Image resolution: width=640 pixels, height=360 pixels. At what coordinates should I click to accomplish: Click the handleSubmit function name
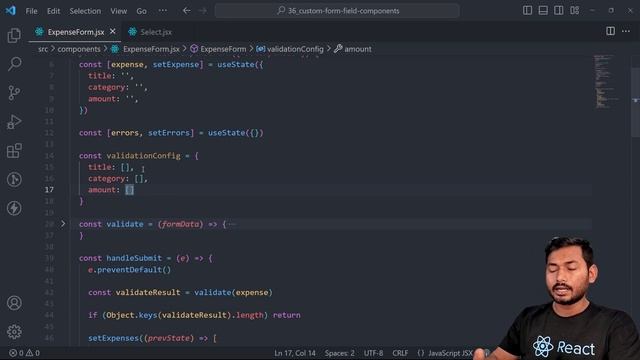(134, 258)
